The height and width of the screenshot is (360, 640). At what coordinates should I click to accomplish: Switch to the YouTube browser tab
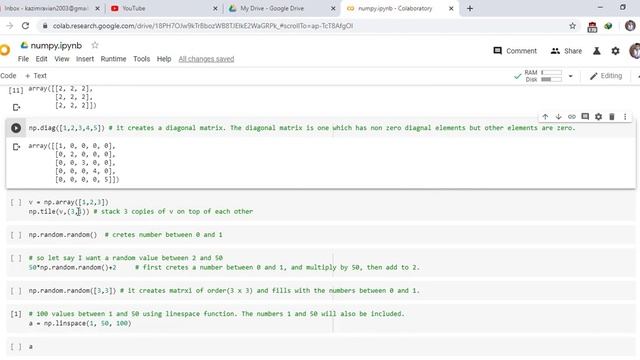165,8
